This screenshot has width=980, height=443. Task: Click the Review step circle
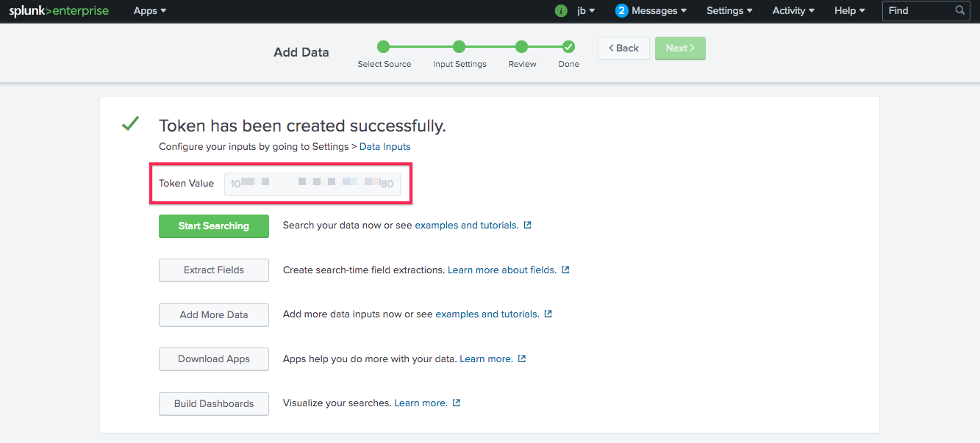pyautogui.click(x=521, y=47)
